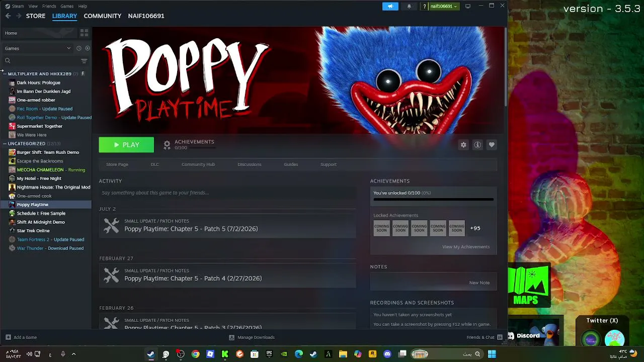Open Manage Downloads

(252, 337)
